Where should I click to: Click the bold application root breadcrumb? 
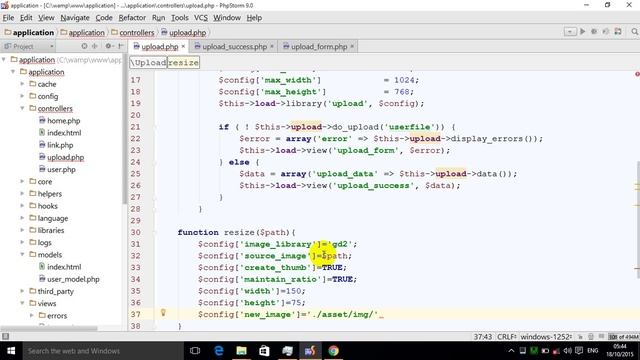[29, 32]
